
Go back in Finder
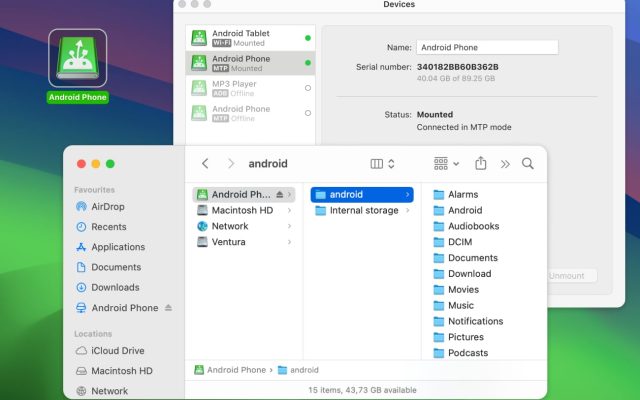coord(205,164)
